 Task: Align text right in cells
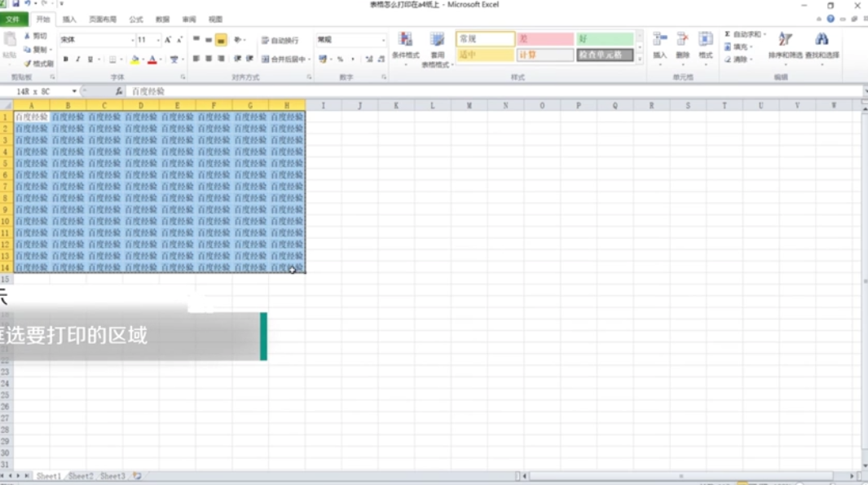coord(220,59)
